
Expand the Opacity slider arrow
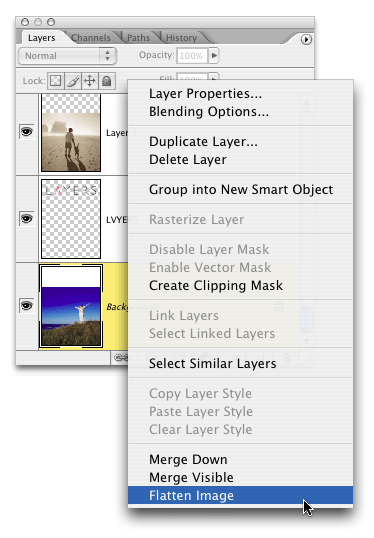click(214, 55)
